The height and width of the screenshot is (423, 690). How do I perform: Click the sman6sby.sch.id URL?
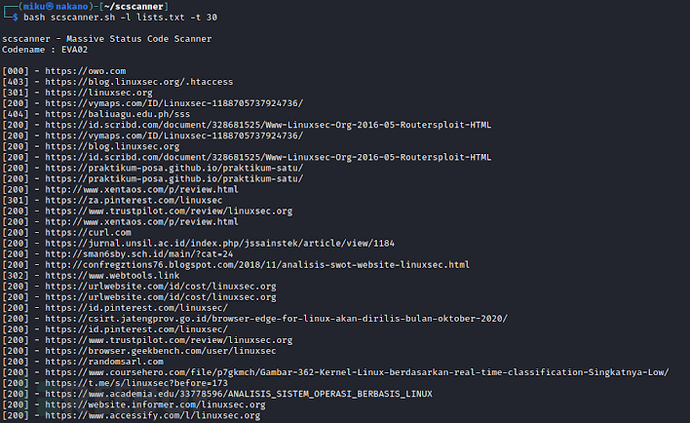139,254
